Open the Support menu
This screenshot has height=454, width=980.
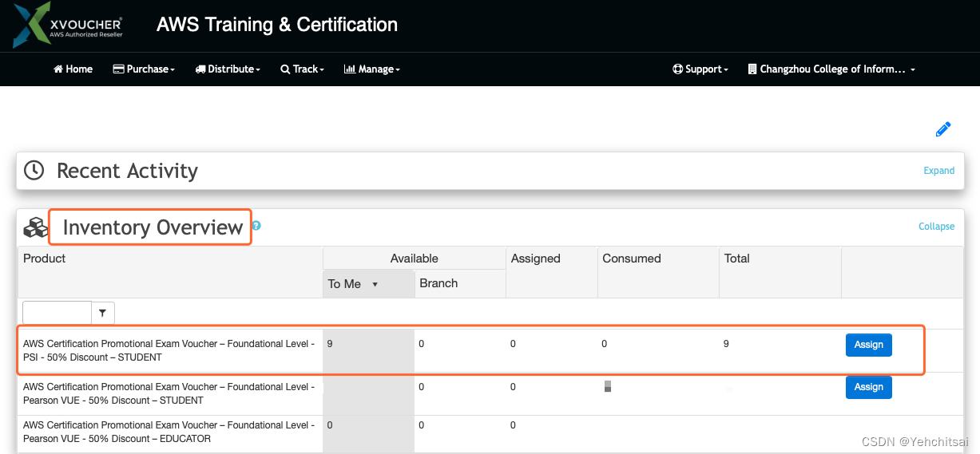tap(700, 69)
